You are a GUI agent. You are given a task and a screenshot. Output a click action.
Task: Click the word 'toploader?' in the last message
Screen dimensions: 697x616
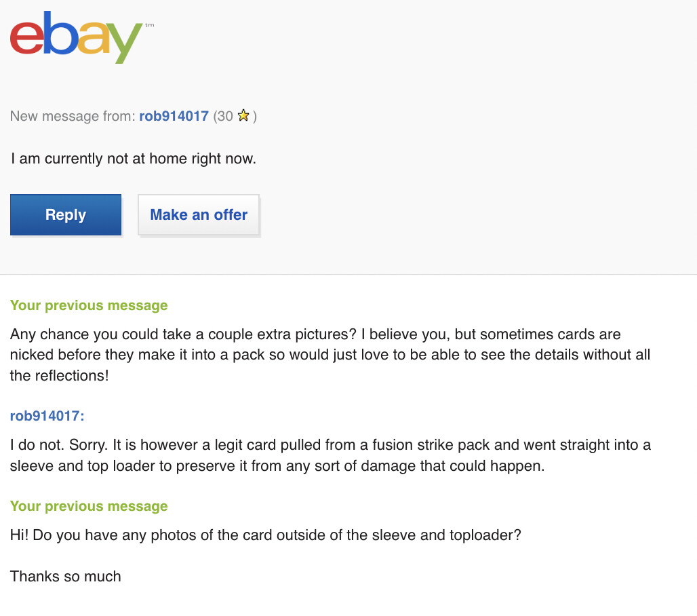pyautogui.click(x=485, y=535)
